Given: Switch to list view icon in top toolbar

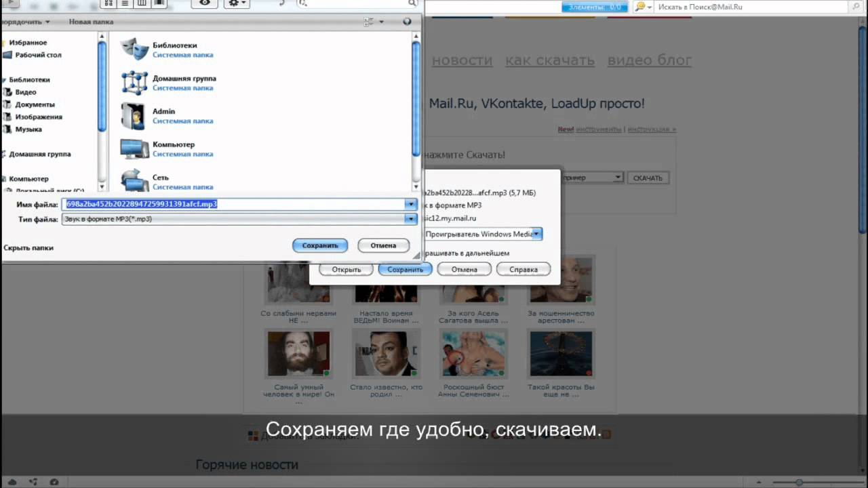Looking at the screenshot, I should [125, 3].
